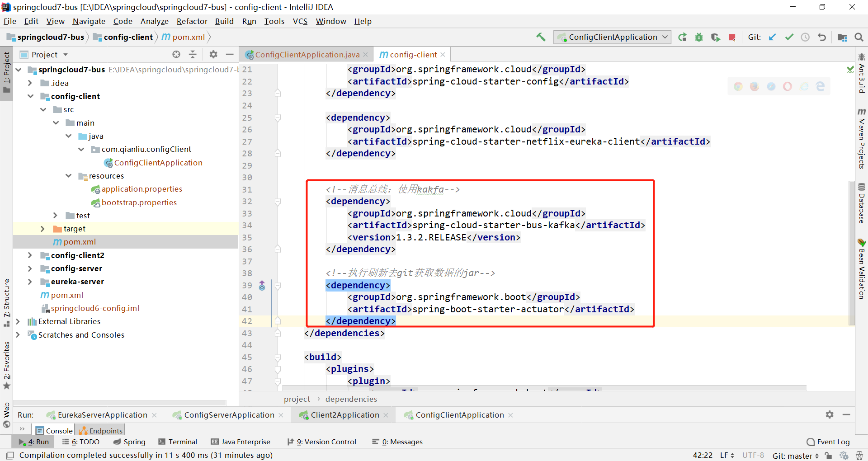Open the Navigate menu

click(x=89, y=21)
